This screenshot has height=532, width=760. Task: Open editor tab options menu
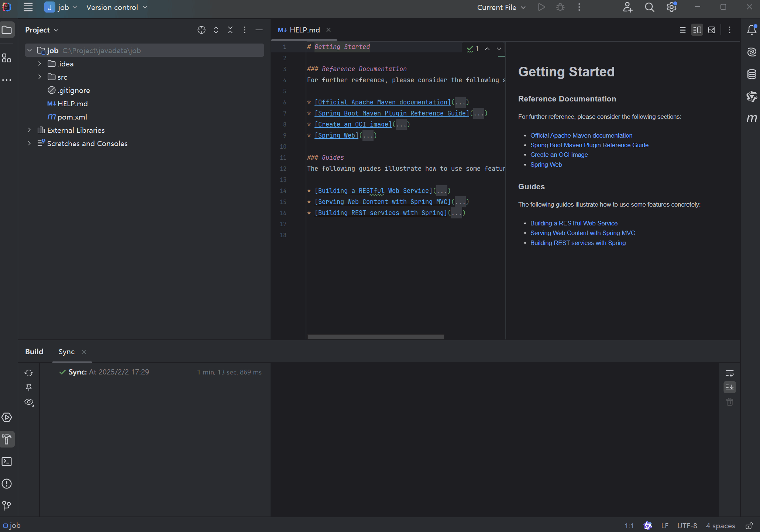[730, 30]
